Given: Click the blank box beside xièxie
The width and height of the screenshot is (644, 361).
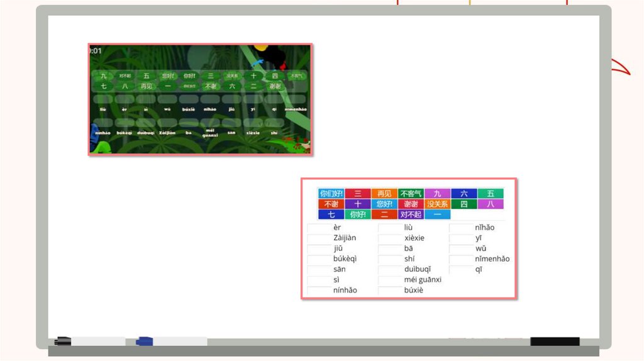Looking at the screenshot, I should pyautogui.click(x=390, y=238).
